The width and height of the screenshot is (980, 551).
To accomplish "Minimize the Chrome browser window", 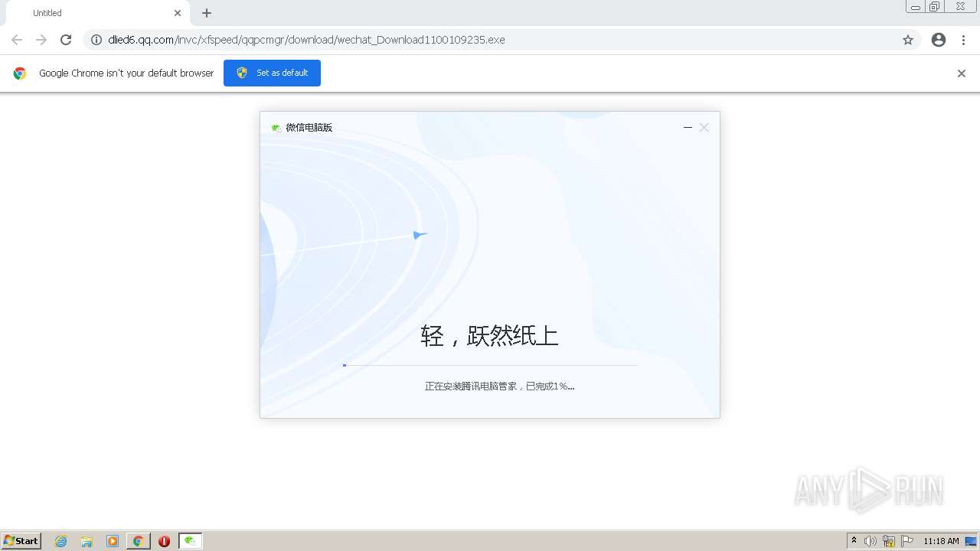I will 916,7.
